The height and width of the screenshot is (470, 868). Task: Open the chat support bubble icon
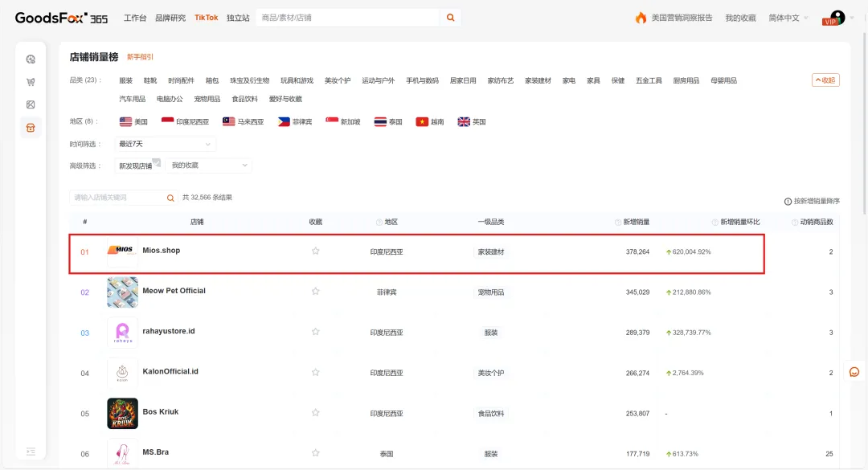[x=854, y=372]
